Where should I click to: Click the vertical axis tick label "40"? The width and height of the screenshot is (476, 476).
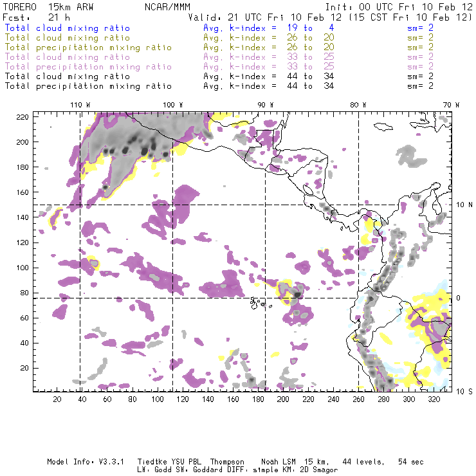[x=24, y=343]
